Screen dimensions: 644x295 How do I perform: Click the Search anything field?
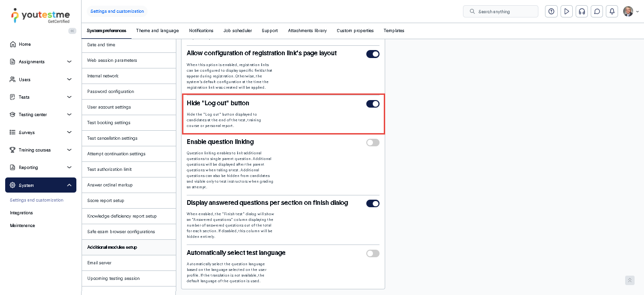coord(504,11)
